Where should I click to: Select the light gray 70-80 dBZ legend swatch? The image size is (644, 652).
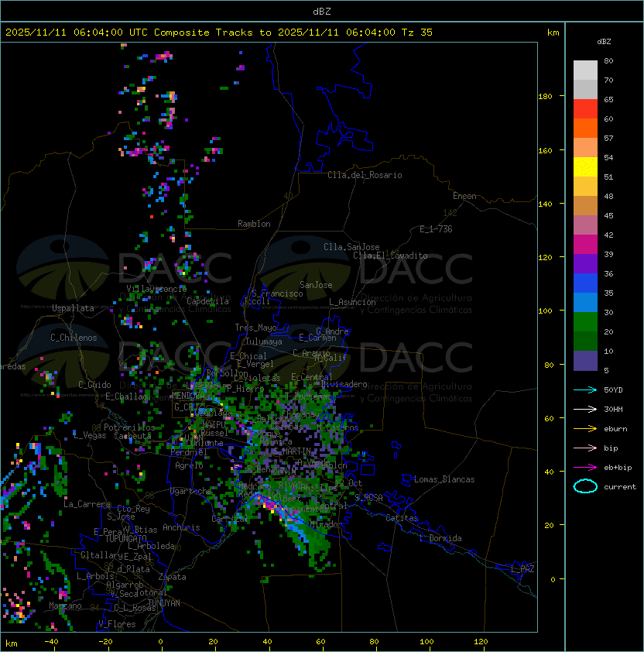click(585, 70)
